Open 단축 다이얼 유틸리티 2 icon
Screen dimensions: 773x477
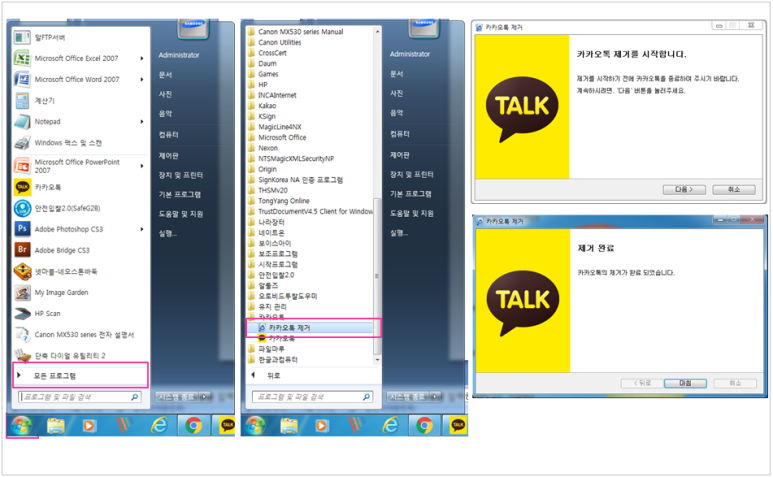pos(22,355)
